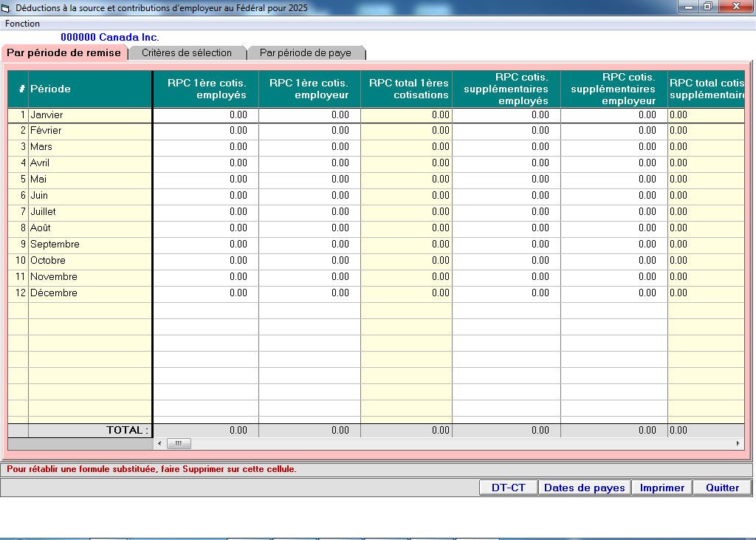Open the Fonction menu

(22, 24)
